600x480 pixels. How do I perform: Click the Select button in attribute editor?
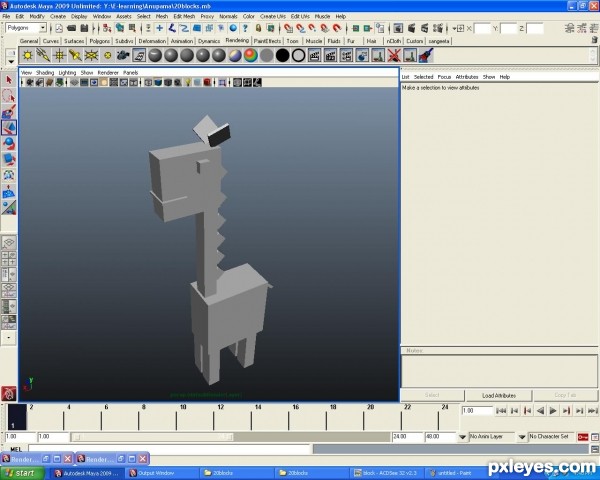(432, 395)
